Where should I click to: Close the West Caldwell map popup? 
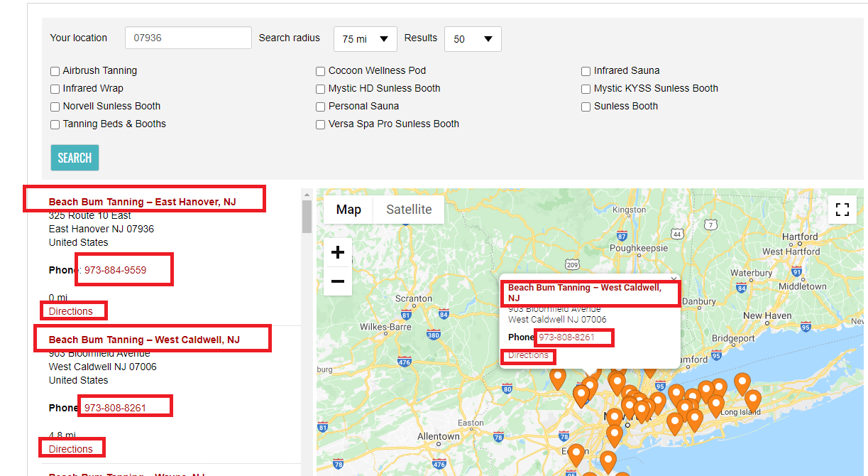tap(674, 279)
